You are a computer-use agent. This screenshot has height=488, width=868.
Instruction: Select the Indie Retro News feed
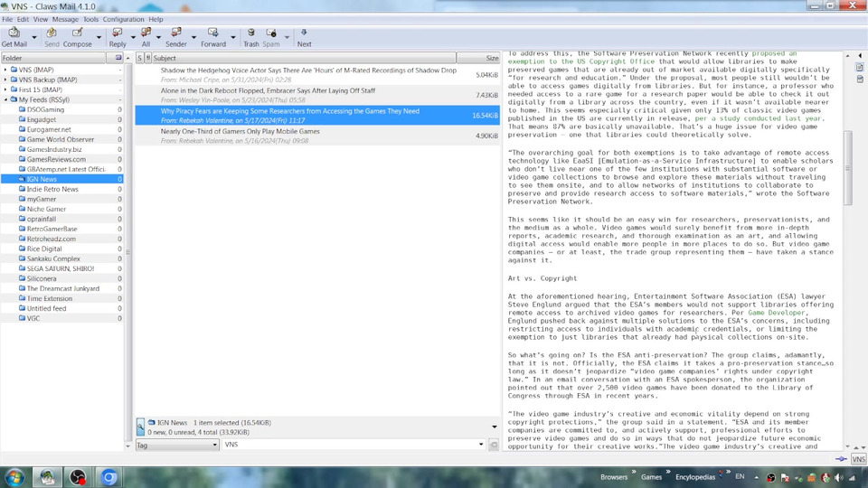pos(52,189)
